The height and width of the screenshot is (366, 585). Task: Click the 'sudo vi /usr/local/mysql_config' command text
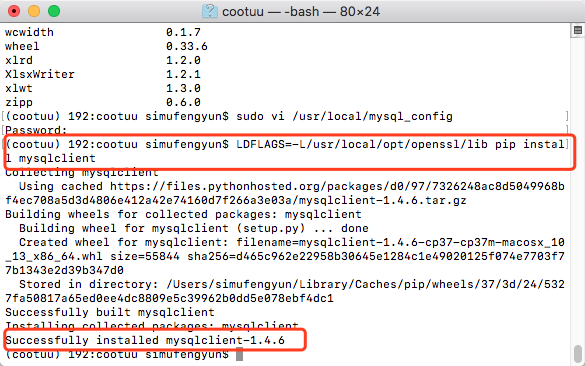click(344, 116)
